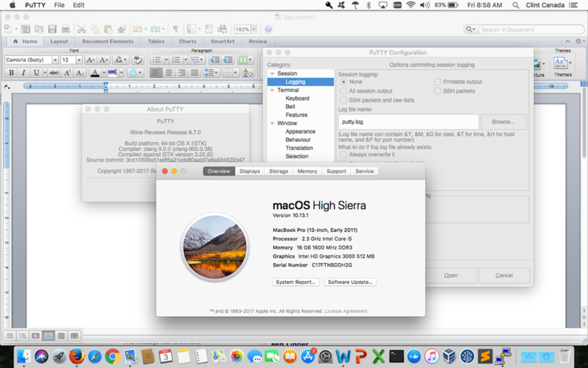Collapse the Window tree section
The height and width of the screenshot is (368, 588).
coord(272,123)
